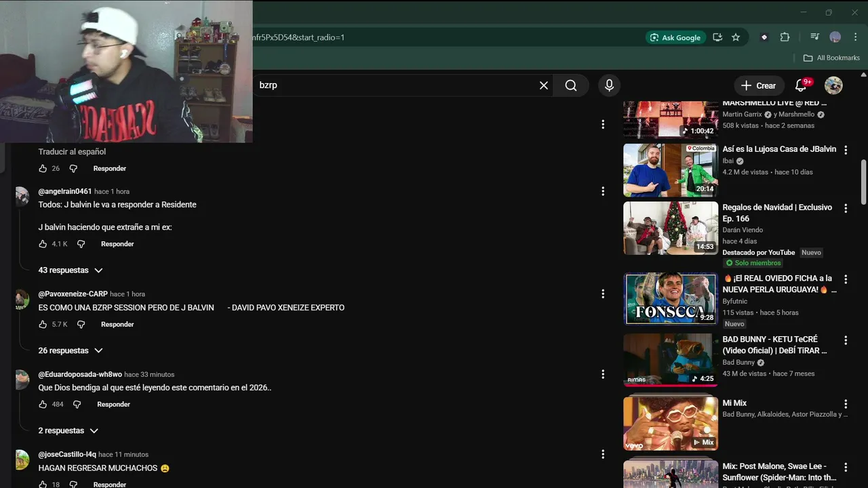868x488 pixels.
Task: Click the Crear button
Action: pyautogui.click(x=759, y=85)
